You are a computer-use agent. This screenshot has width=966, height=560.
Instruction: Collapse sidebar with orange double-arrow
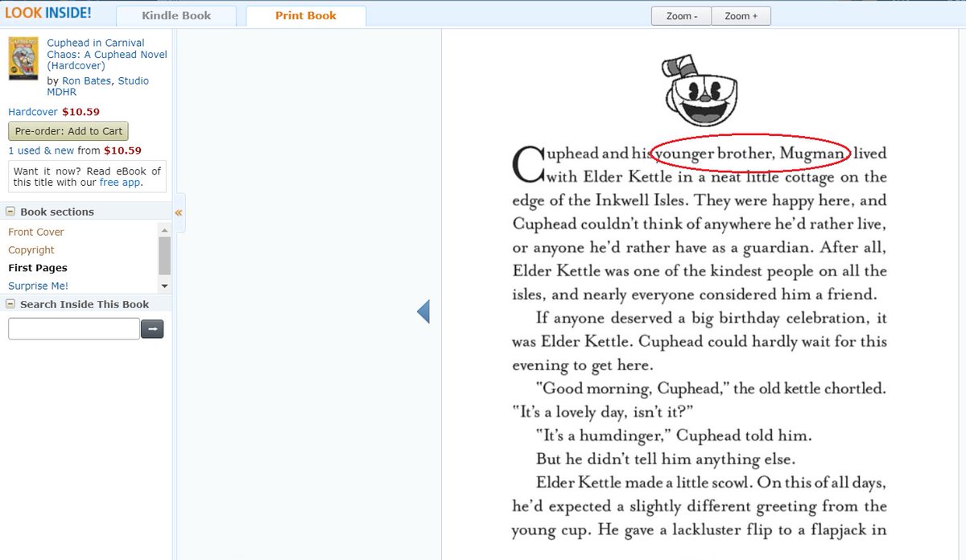tap(179, 212)
